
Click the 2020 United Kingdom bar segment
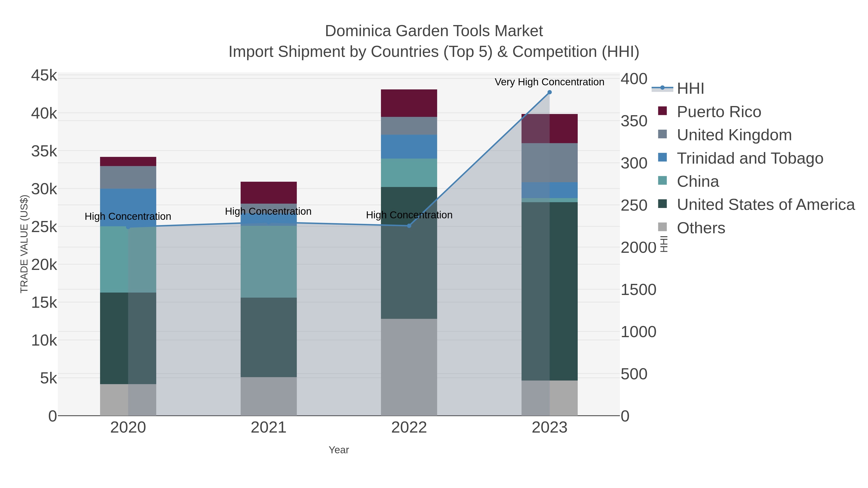click(128, 177)
